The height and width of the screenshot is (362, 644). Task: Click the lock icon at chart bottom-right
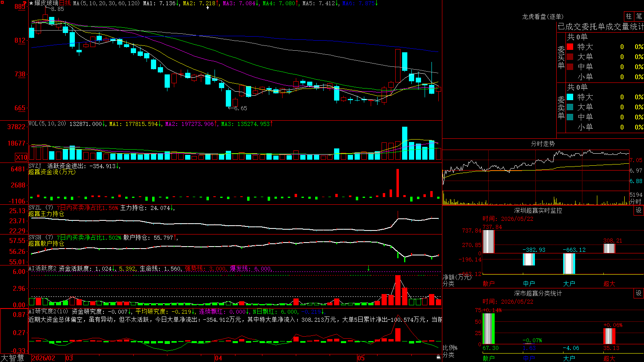438,357
